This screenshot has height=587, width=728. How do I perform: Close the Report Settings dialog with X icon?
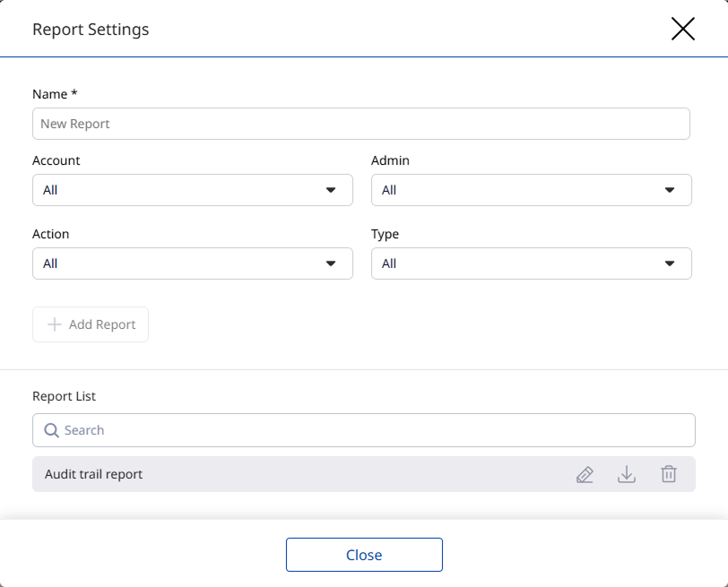(683, 29)
